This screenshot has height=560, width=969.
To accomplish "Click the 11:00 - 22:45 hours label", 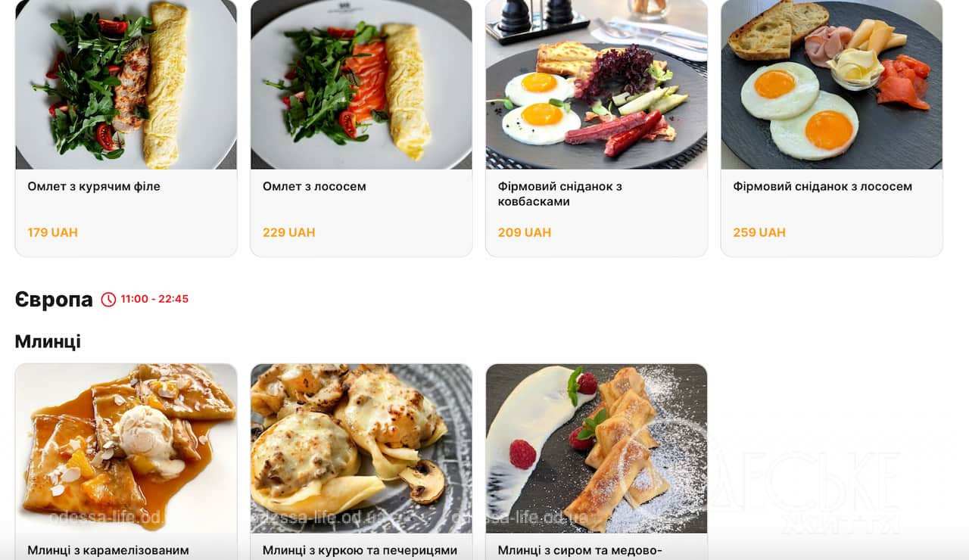I will tap(154, 299).
